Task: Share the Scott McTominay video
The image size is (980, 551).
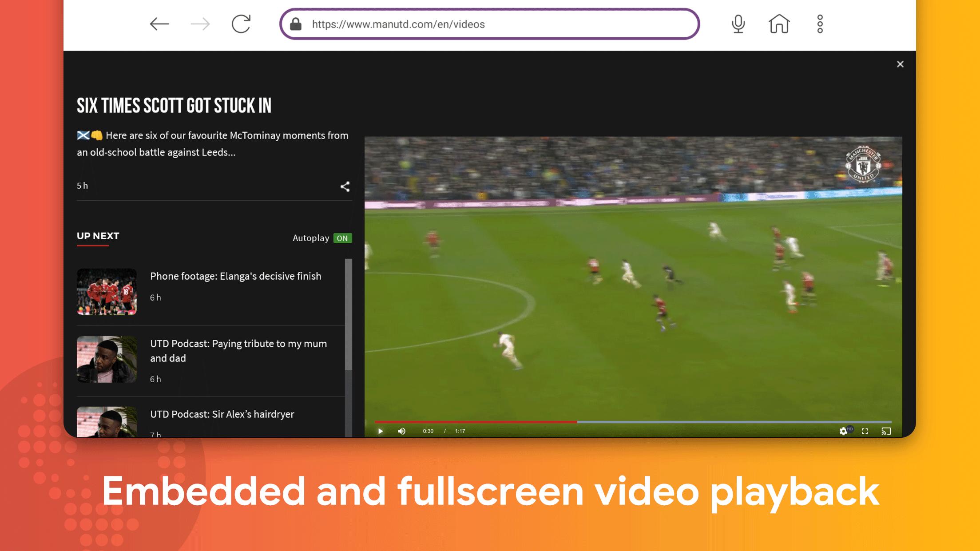Action: (345, 186)
